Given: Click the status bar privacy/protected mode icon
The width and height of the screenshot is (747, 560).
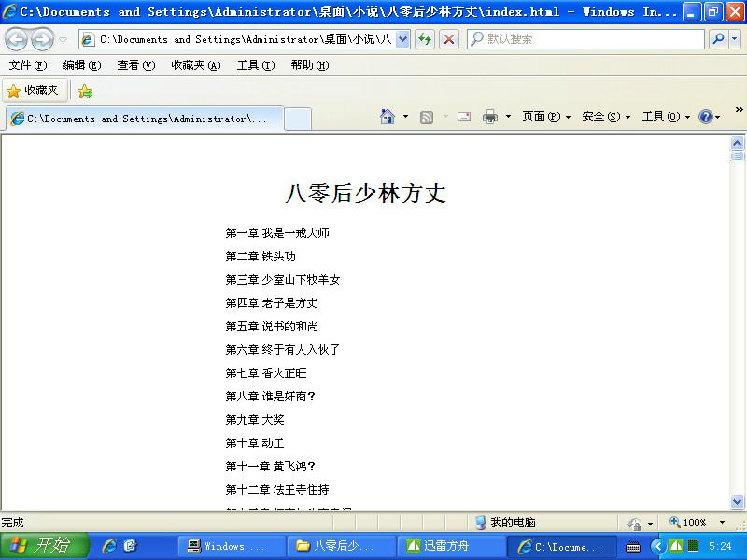Looking at the screenshot, I should [634, 524].
